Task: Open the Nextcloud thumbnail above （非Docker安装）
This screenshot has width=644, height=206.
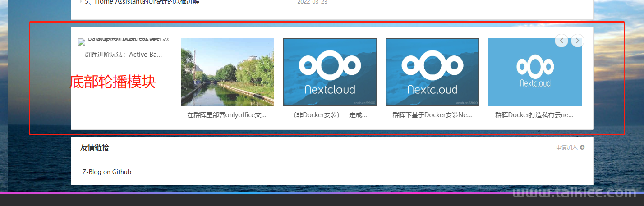Action: 330,72
